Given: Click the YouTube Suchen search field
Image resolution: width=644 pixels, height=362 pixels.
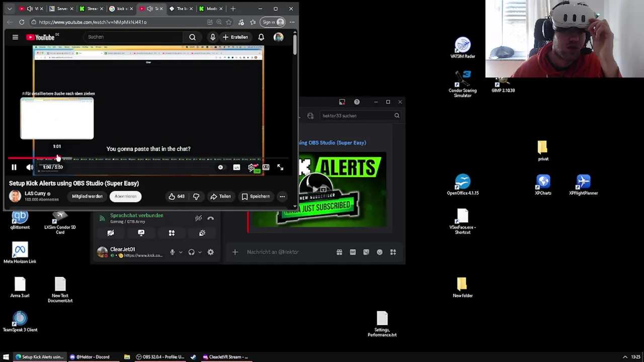Looking at the screenshot, I should (133, 37).
